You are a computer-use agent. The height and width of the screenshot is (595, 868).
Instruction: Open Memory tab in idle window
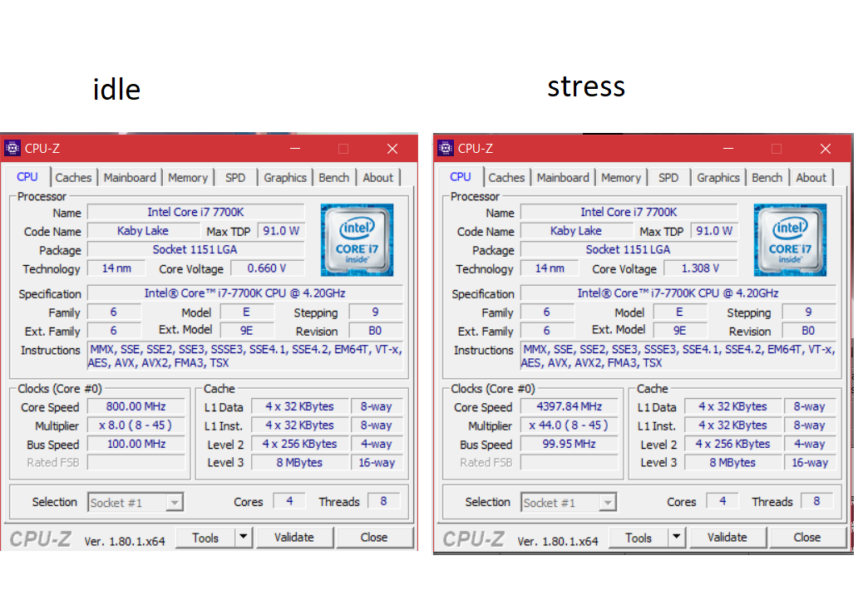(188, 178)
